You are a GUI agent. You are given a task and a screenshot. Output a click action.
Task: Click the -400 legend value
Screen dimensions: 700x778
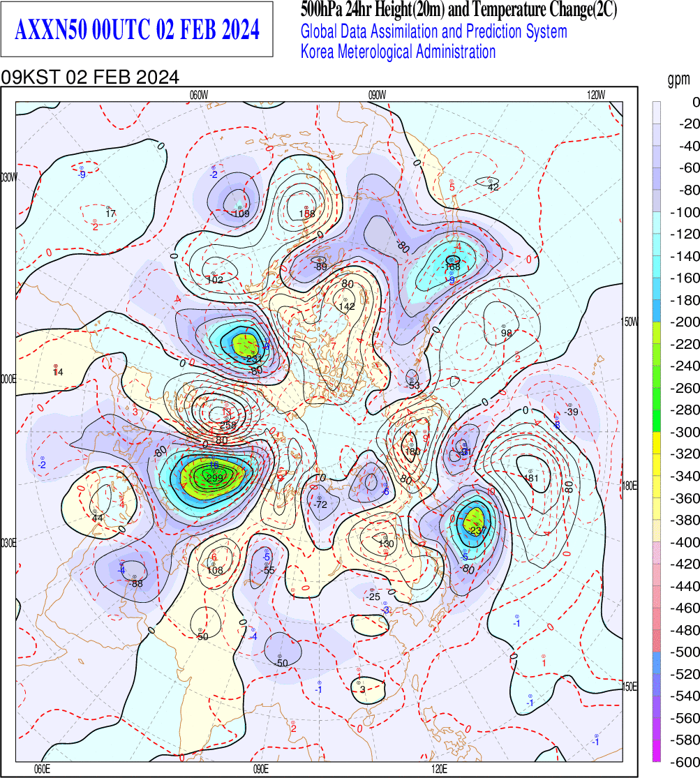[685, 542]
